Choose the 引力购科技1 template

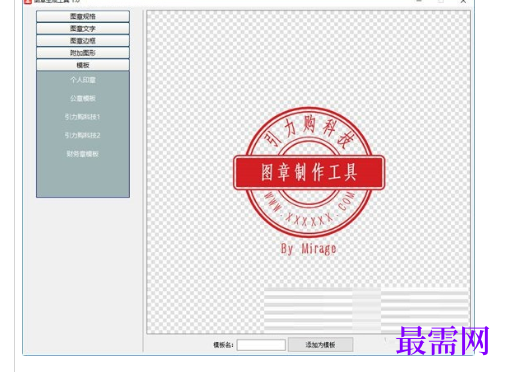pyautogui.click(x=83, y=117)
